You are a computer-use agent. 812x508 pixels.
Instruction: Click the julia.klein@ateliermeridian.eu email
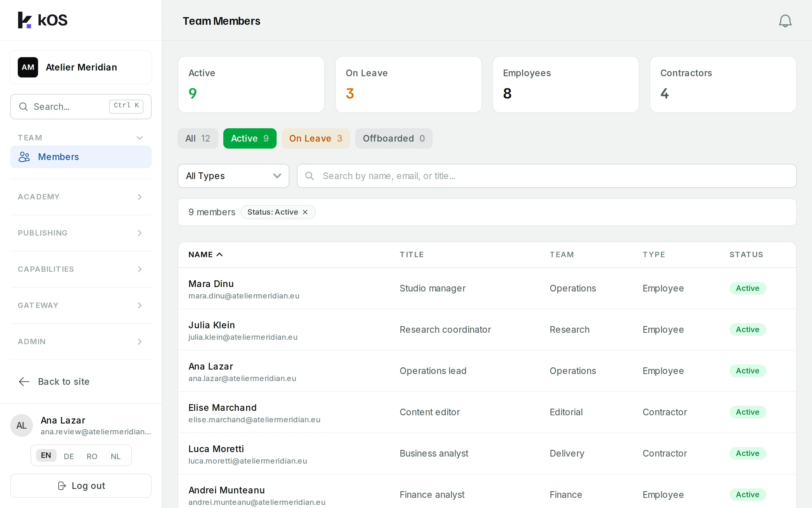[243, 337]
